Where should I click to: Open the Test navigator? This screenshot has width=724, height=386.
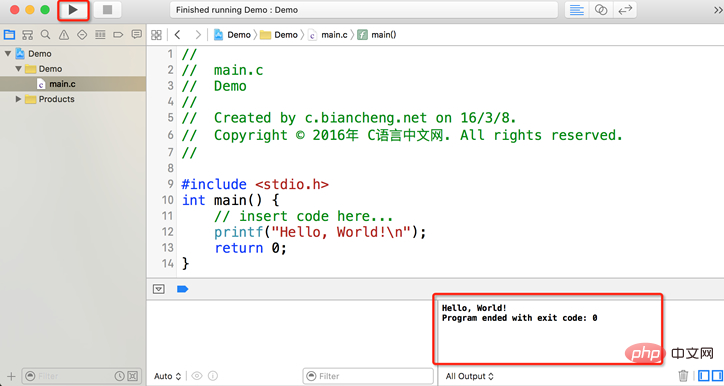tap(82, 35)
